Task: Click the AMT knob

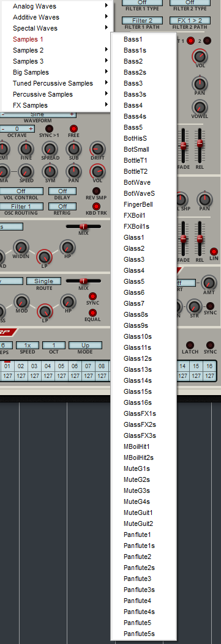Action: (x=209, y=283)
